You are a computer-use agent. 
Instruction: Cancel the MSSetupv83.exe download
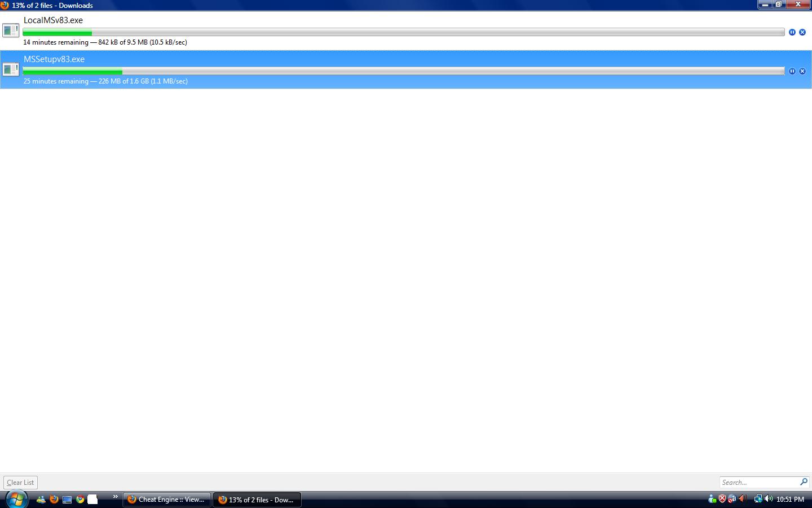802,71
